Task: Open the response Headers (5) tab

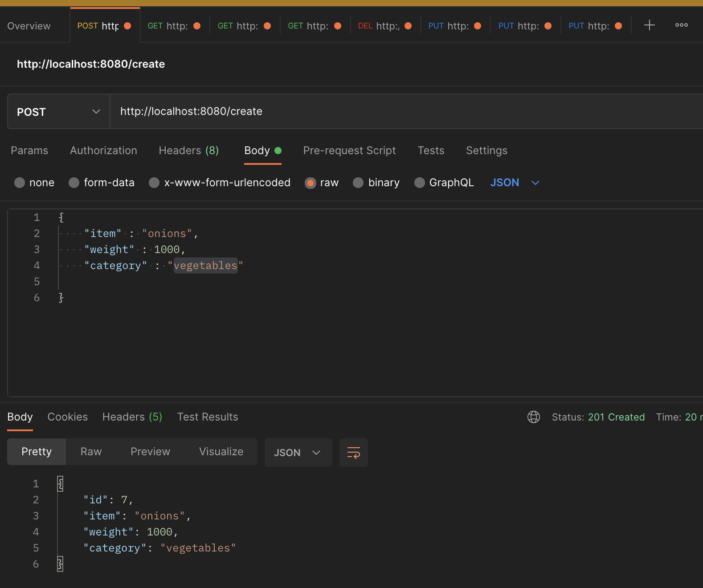Action: 132,417
